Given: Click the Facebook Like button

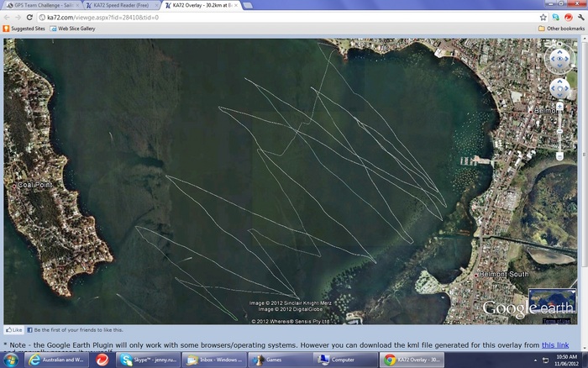Looking at the screenshot, I should click(13, 330).
